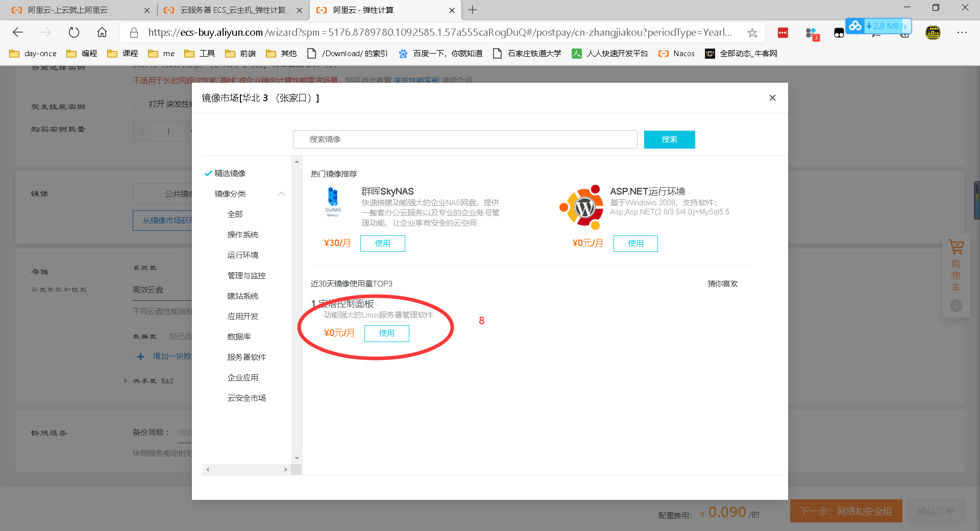This screenshot has height=531, width=980.
Task: Click the address bar lock icon
Action: pos(134,33)
